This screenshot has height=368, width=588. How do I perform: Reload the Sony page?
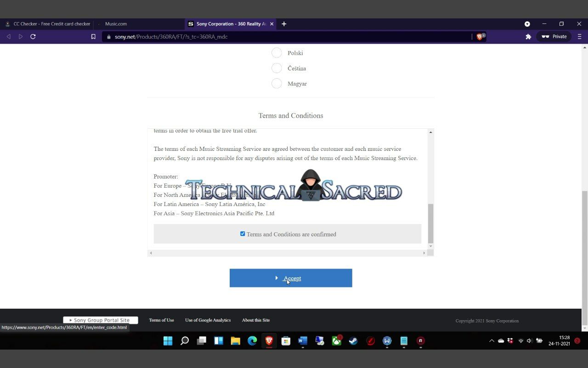[x=33, y=36]
